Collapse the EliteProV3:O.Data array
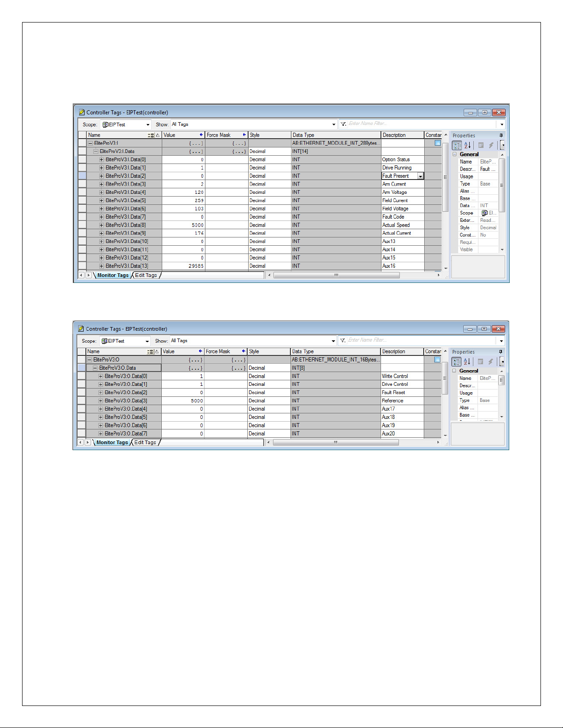Image resolution: width=563 pixels, height=728 pixels. pyautogui.click(x=95, y=368)
